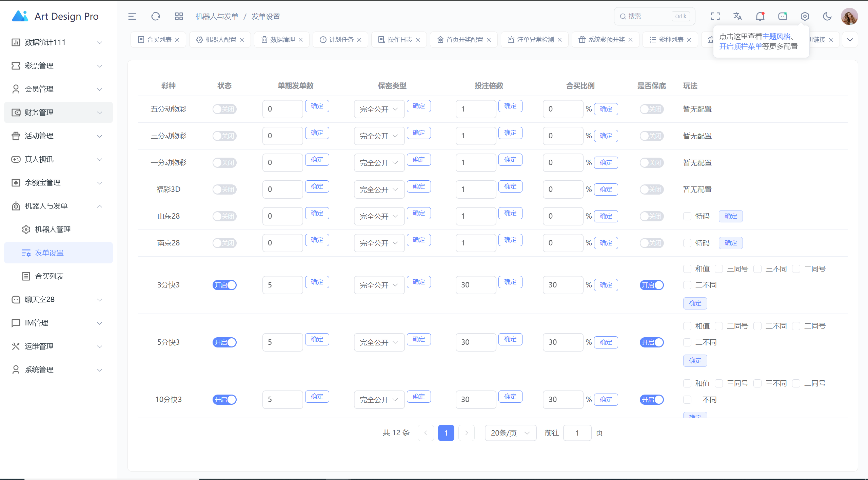The height and width of the screenshot is (480, 868).
Task: Enter fullscreen using the fullscreen icon
Action: point(715,16)
